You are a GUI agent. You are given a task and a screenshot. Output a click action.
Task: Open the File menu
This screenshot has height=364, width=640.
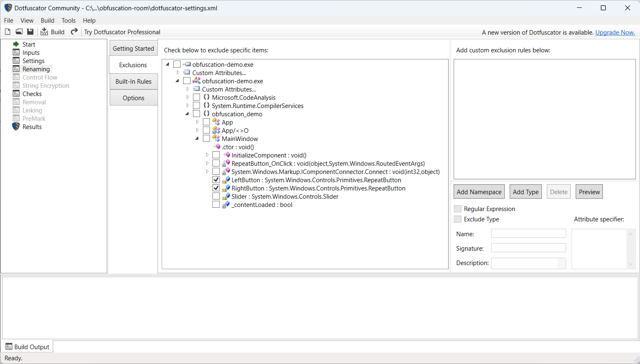click(9, 20)
